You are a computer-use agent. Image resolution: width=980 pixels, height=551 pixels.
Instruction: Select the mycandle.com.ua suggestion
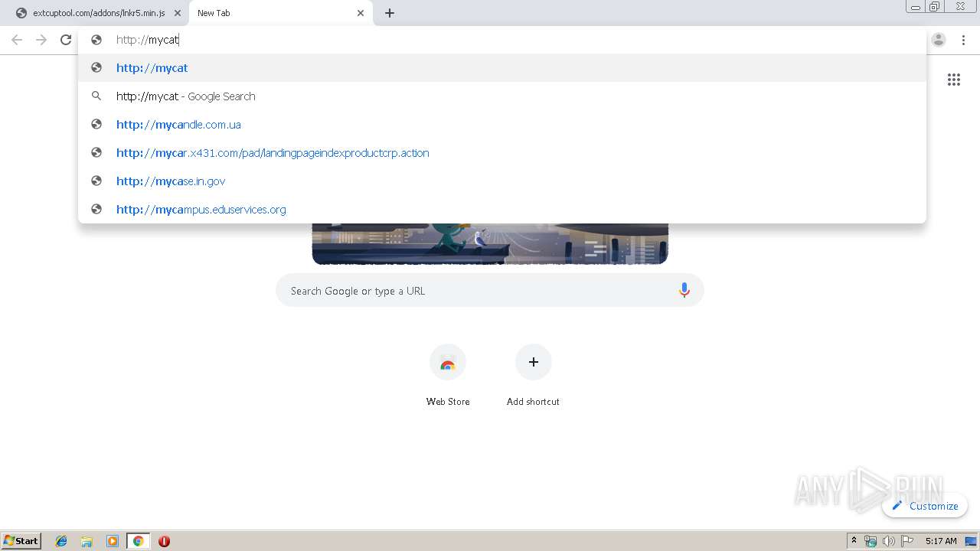coord(502,124)
